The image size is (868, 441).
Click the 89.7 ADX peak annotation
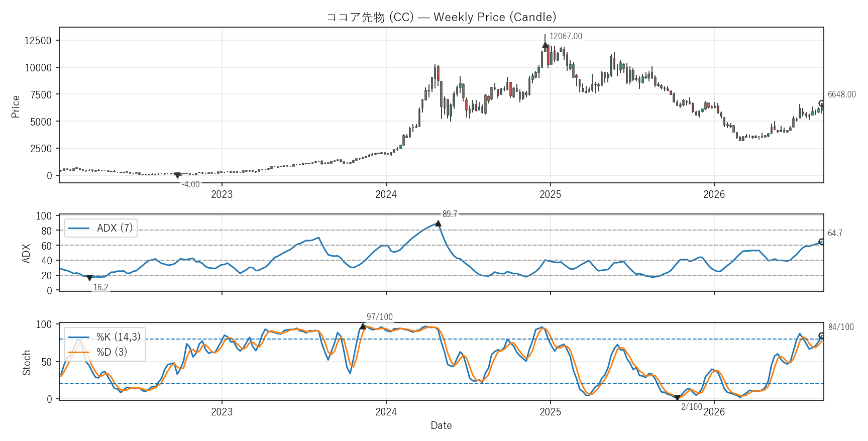click(x=450, y=214)
